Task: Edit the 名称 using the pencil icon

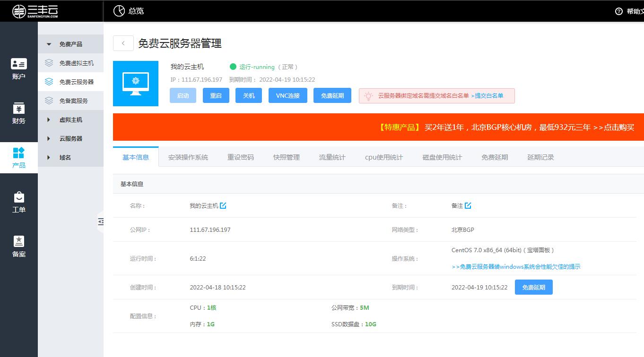Action: (x=223, y=205)
